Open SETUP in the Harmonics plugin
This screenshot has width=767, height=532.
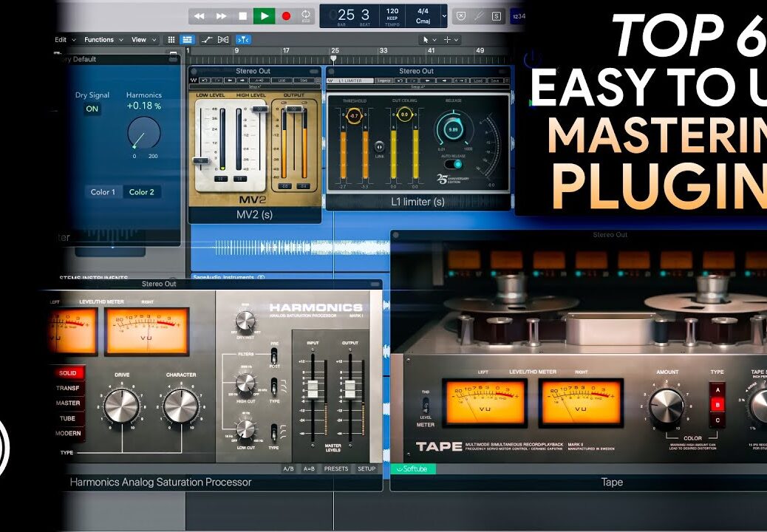point(367,468)
